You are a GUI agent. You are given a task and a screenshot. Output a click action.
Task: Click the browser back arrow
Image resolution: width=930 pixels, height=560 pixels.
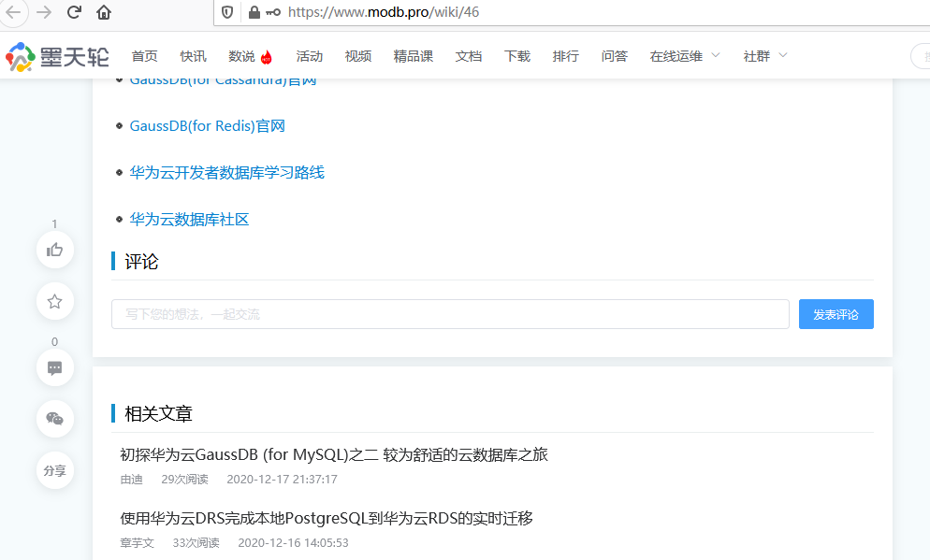coord(13,12)
